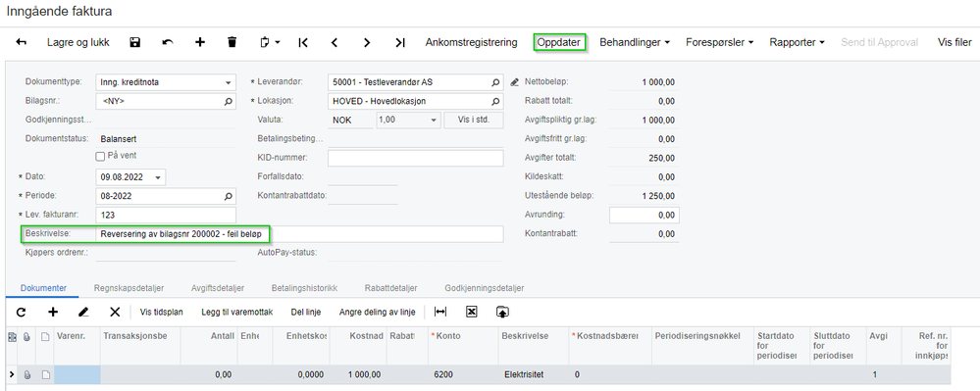Open the Periode lookup magnifier
This screenshot has height=391, width=980.
point(229,196)
